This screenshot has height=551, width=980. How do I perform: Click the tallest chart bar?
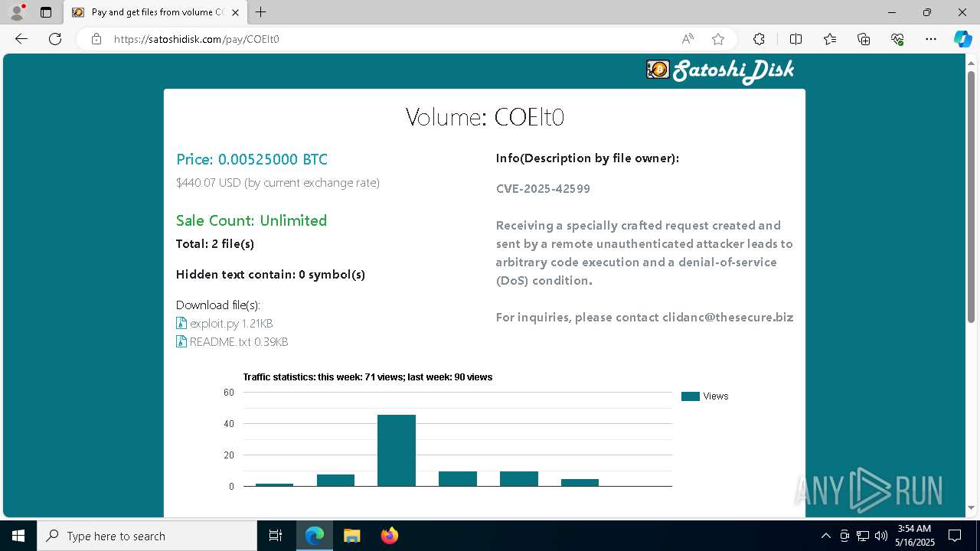(397, 451)
